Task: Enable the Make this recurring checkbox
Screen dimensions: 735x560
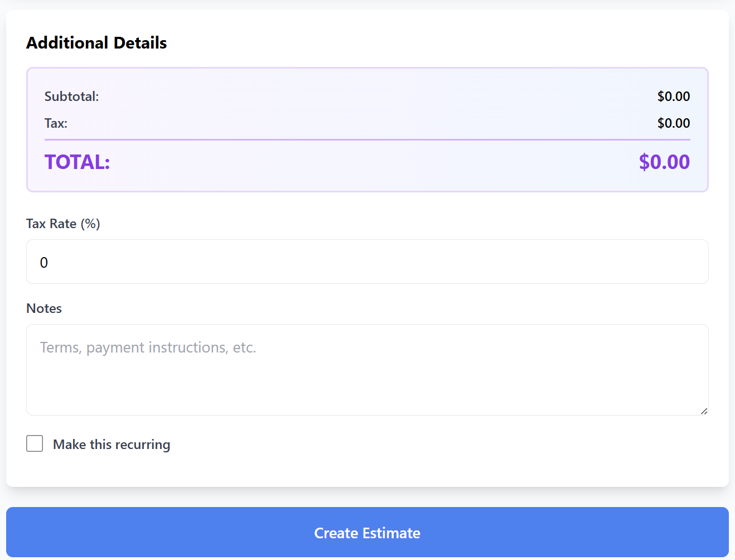Action: pos(35,444)
